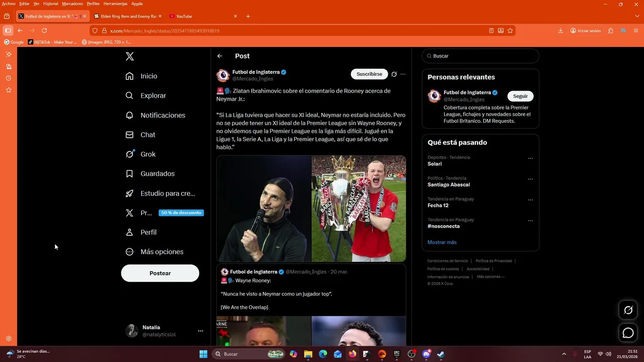Open Steam from the taskbar
The width and height of the screenshot is (644, 362).
click(x=441, y=354)
